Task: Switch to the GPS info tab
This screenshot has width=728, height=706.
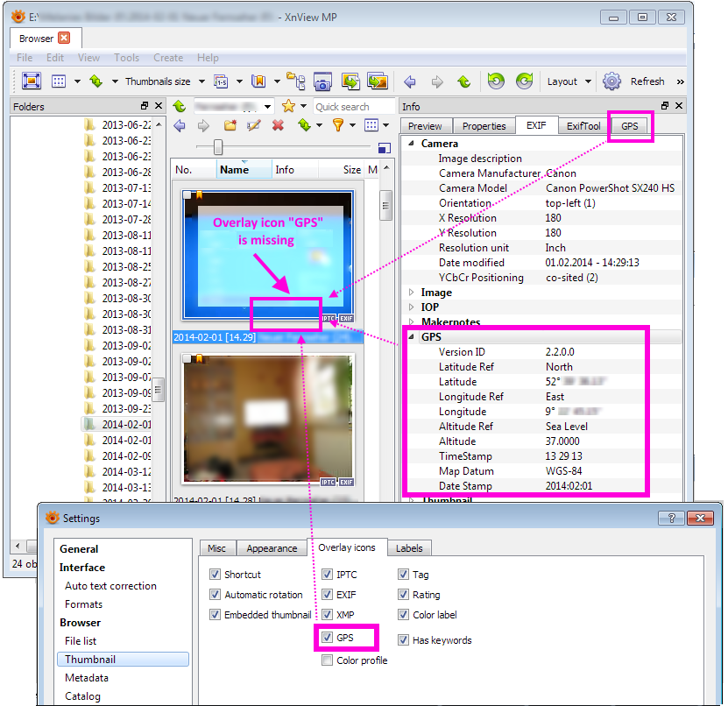Action: click(630, 126)
